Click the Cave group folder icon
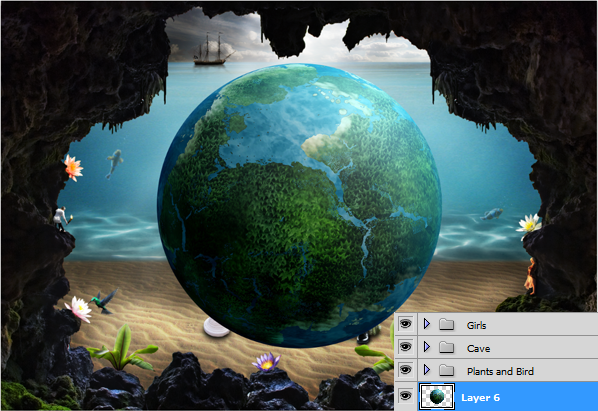This screenshot has width=598, height=411. (x=446, y=347)
